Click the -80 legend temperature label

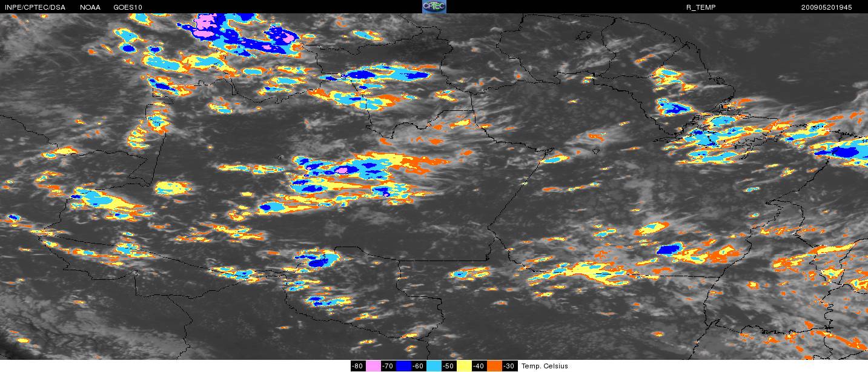358,366
